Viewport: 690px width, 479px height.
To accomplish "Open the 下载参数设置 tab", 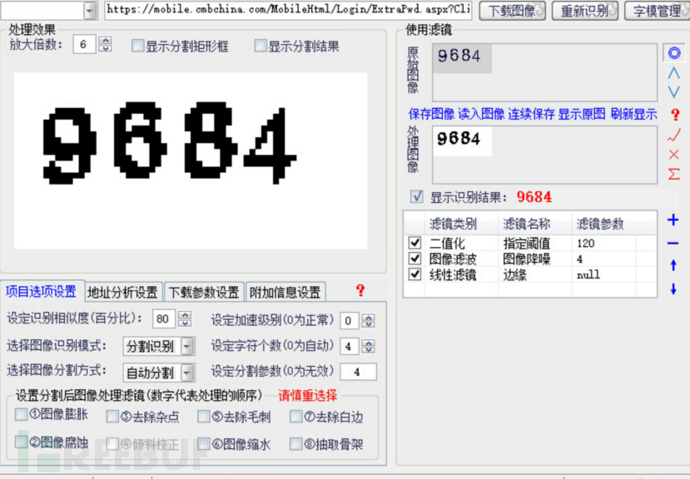I will (x=203, y=292).
